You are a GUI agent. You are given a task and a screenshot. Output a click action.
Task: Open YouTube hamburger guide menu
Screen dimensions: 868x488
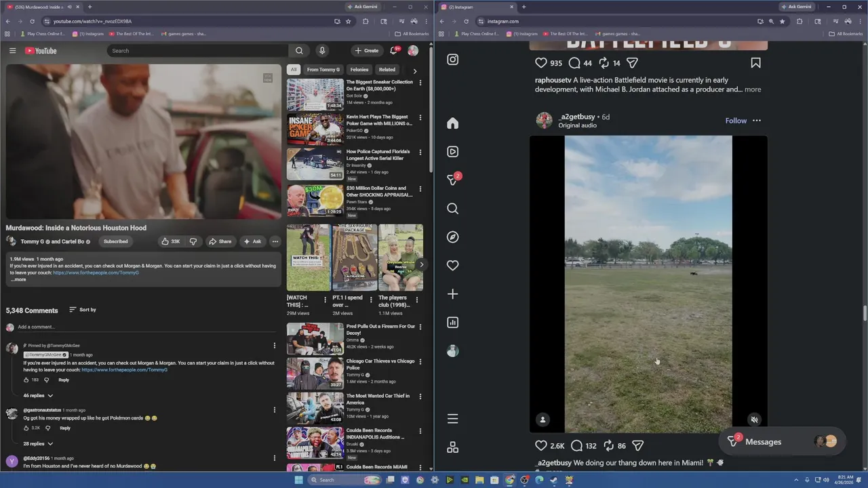[12, 51]
